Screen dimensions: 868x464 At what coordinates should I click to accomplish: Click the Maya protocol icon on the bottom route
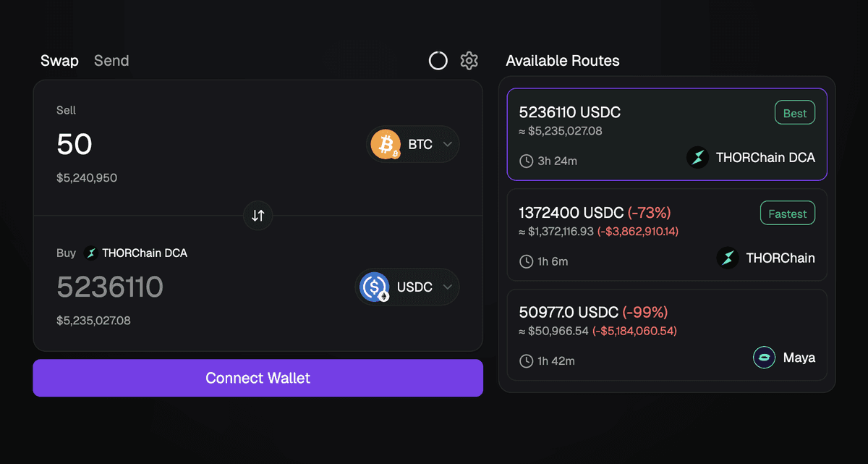point(764,357)
